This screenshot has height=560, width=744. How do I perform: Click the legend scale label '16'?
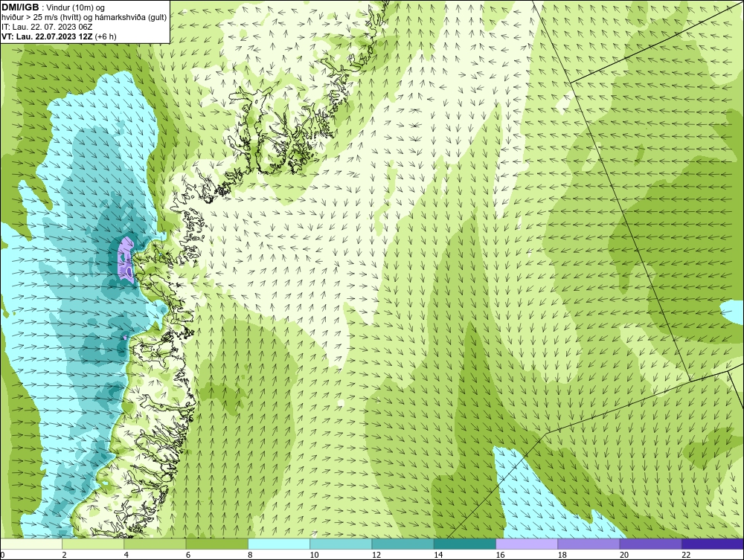tap(500, 556)
